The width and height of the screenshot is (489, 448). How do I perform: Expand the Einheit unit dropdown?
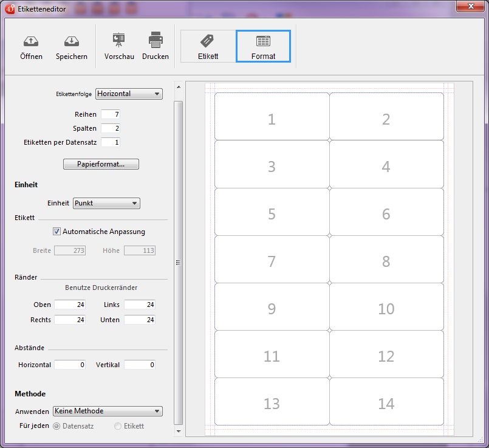[106, 204]
